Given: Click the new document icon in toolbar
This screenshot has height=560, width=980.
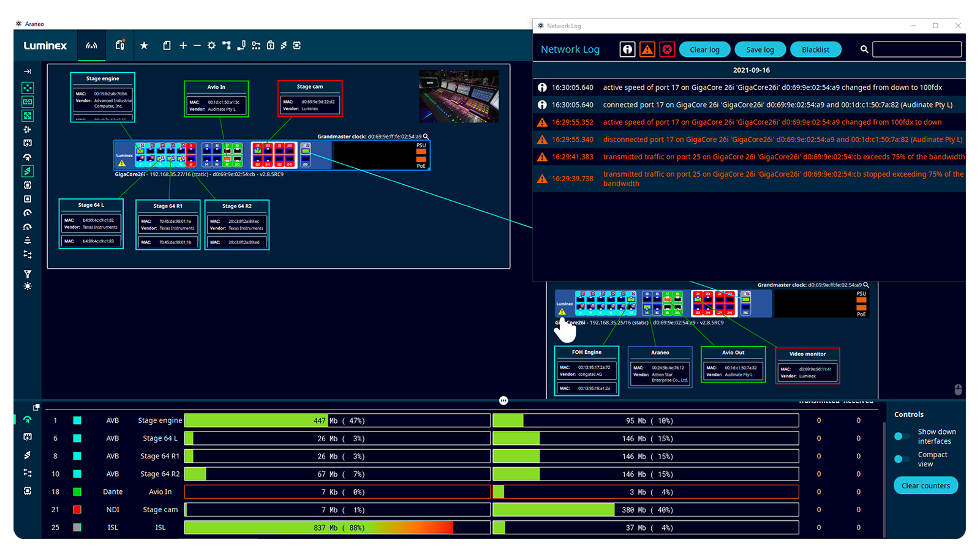Looking at the screenshot, I should click(x=167, y=46).
